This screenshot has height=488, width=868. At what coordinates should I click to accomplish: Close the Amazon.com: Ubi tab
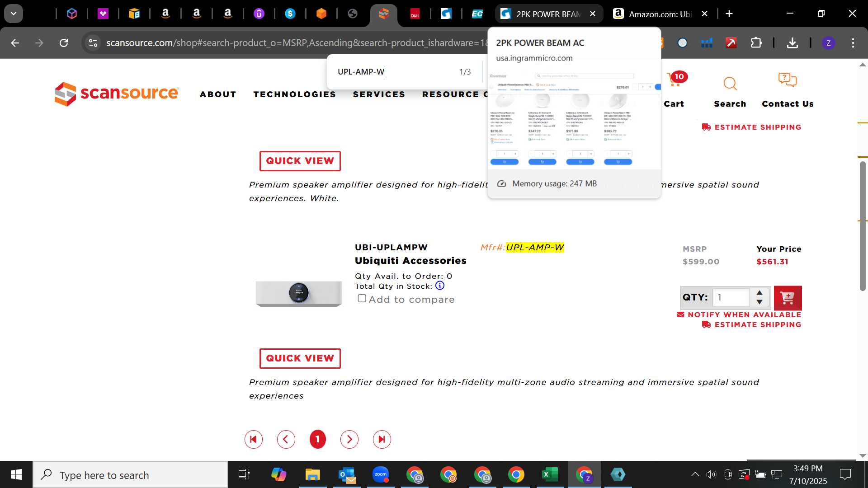[x=704, y=14]
